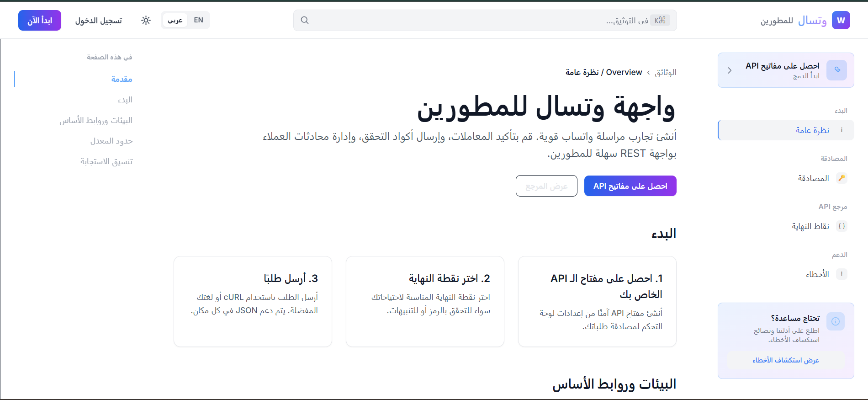Click the link icon in API keys card
Screen dimensions: 868x400
click(837, 70)
